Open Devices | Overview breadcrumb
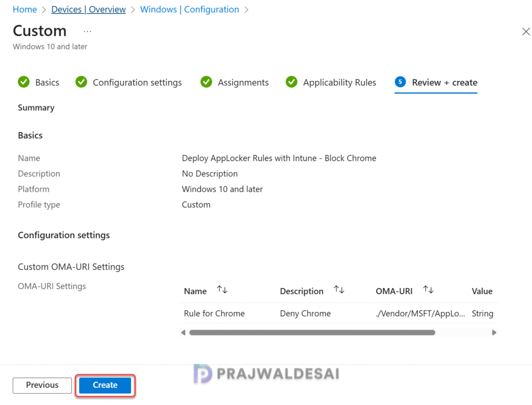The height and width of the screenshot is (405, 532). (x=88, y=9)
